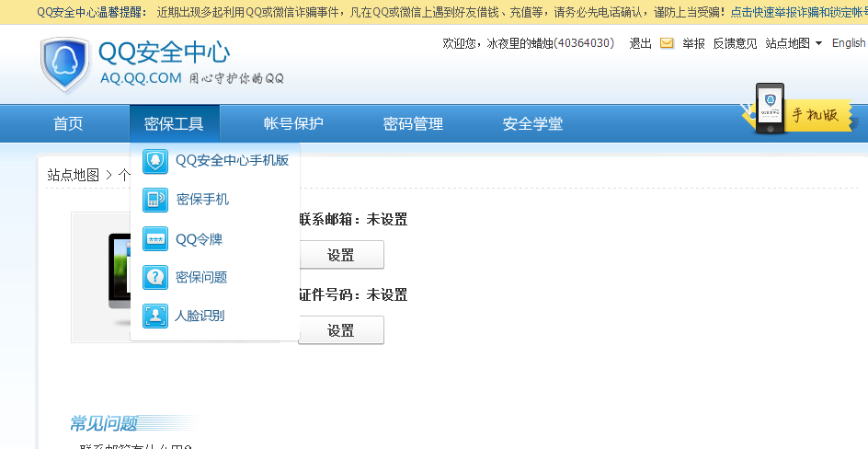Click the 密保问题 question mark icon
The image size is (868, 449).
click(x=155, y=277)
